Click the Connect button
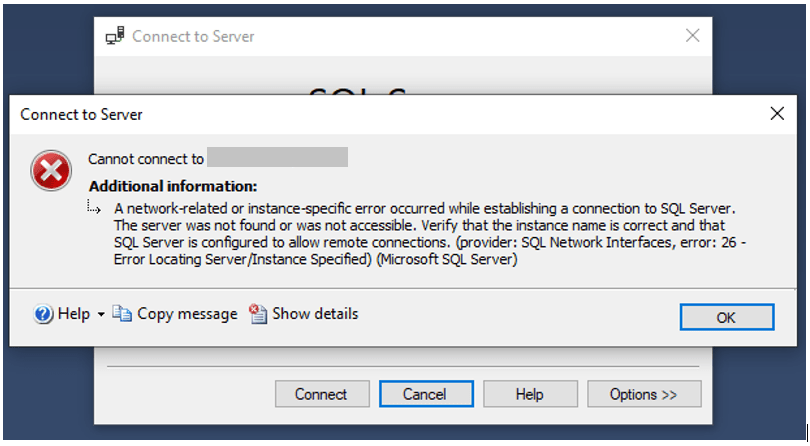 click(x=322, y=394)
